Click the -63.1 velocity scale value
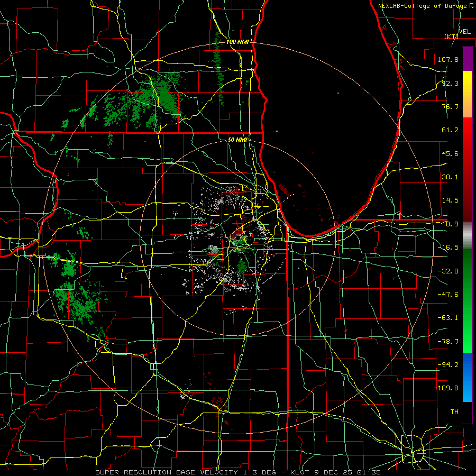 click(x=448, y=318)
